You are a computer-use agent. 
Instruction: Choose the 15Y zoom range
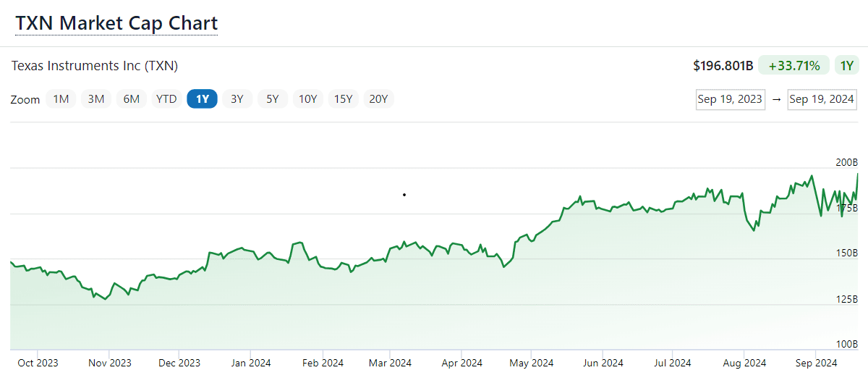(x=343, y=99)
